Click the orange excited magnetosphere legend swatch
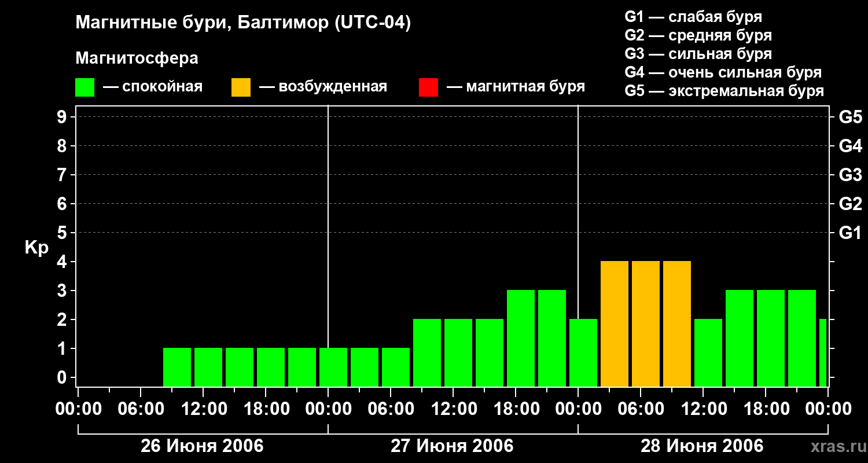 (x=241, y=87)
